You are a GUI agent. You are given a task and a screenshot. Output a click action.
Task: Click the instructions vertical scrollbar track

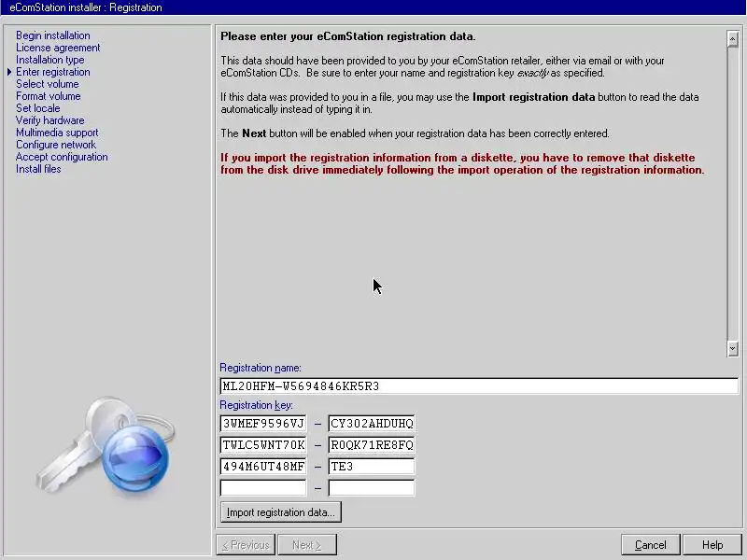tap(733, 194)
